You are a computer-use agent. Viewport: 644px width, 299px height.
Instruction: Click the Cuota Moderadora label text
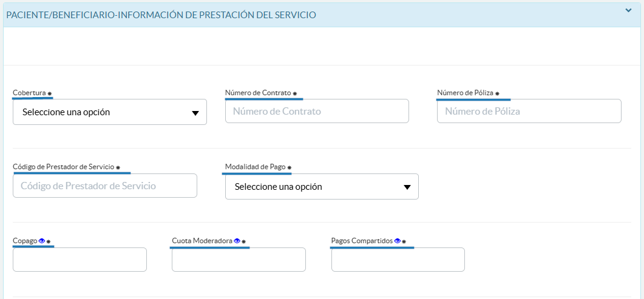(x=202, y=241)
